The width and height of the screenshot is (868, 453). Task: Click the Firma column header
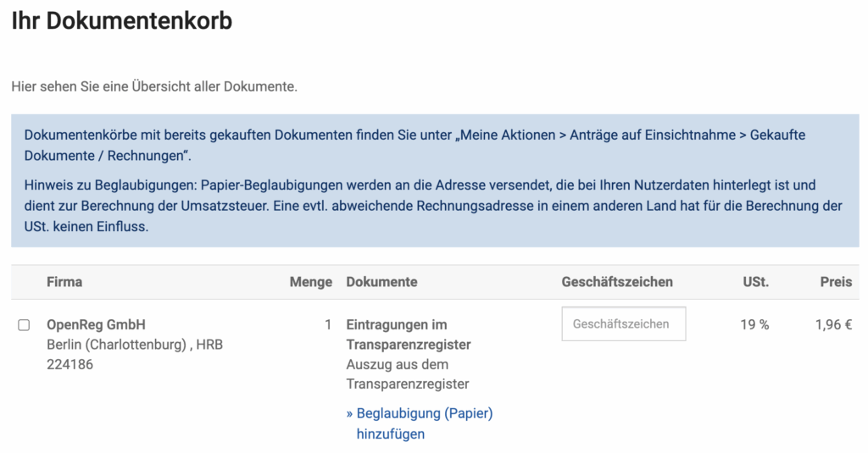(64, 282)
